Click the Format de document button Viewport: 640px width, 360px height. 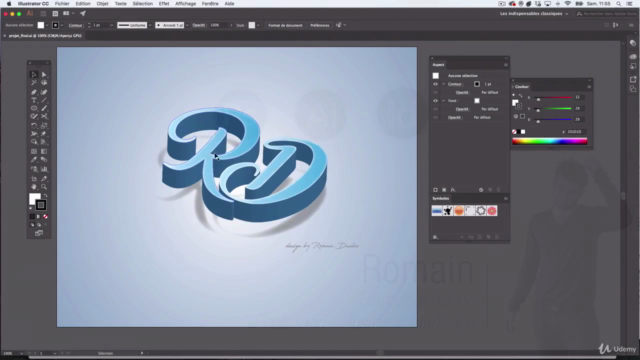[285, 25]
